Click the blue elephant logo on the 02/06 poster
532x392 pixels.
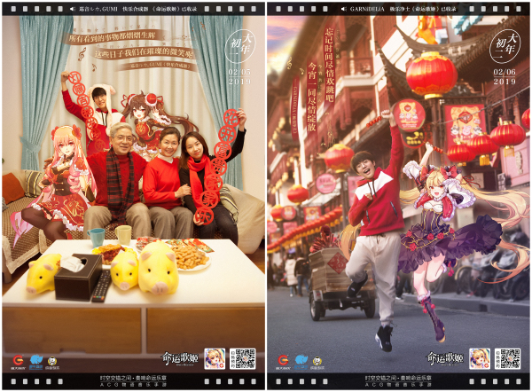(301, 360)
